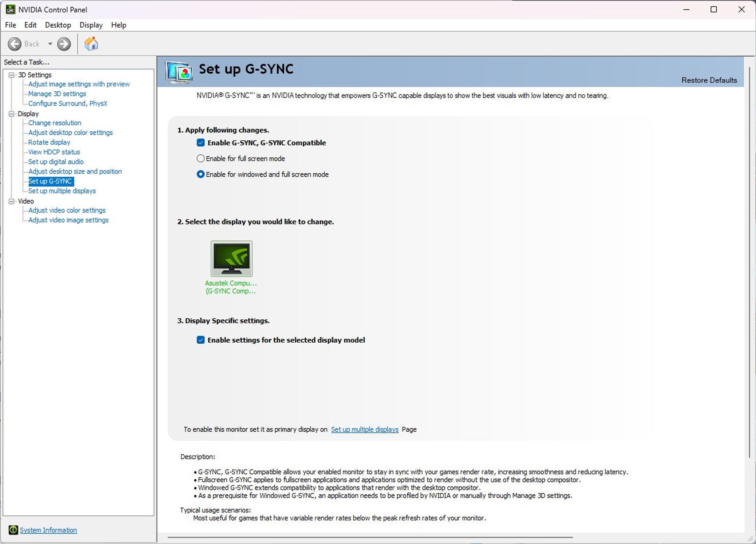This screenshot has width=756, height=544.
Task: Click the Asustek Compu... display label
Action: point(231,283)
